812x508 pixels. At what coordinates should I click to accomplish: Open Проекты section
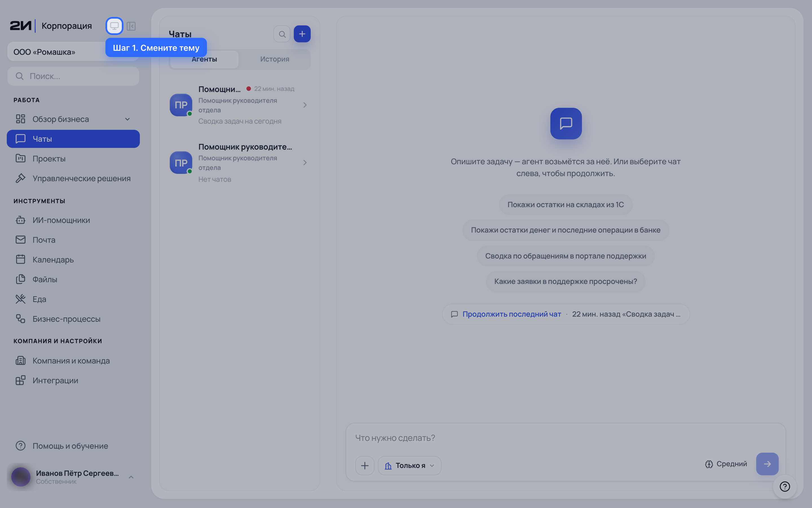[73, 159]
